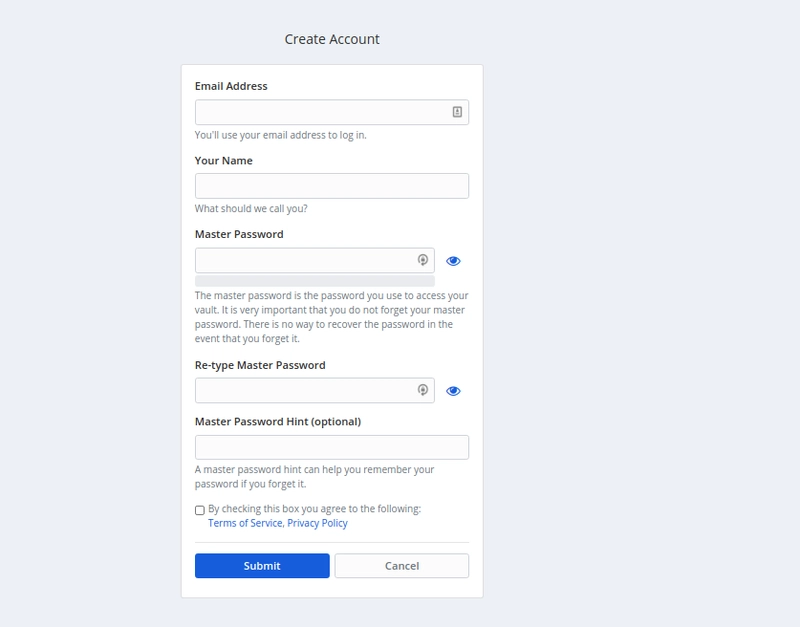Click the "Email Address" field label
Image resolution: width=800 pixels, height=627 pixels.
point(231,86)
